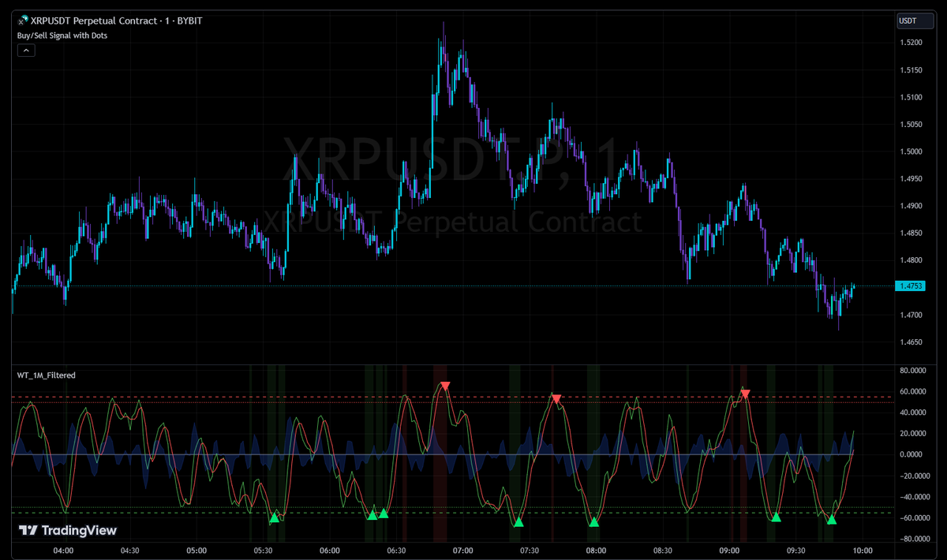This screenshot has height=560, width=947.
Task: Click the red sell triangle between 07:30 and 08:00
Action: 556,399
